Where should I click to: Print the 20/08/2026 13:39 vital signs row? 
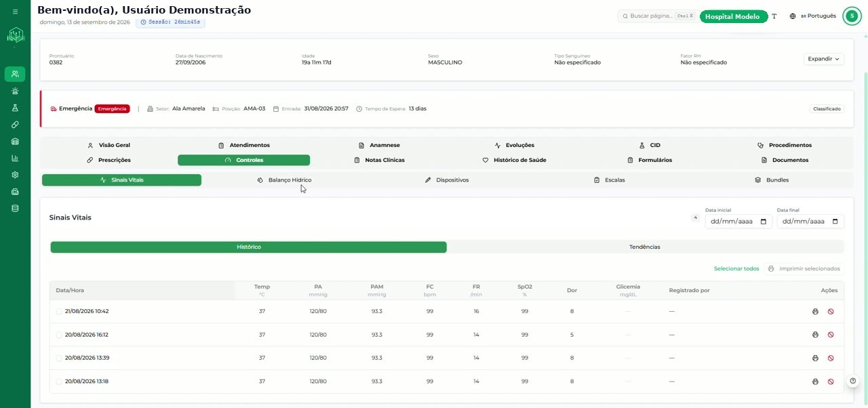(x=815, y=358)
